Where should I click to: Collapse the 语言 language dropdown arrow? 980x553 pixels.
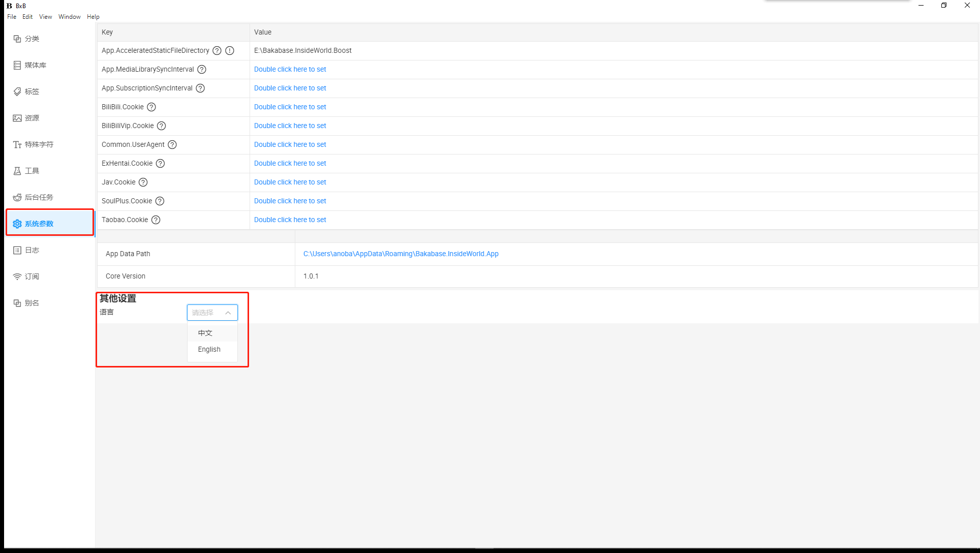point(228,313)
